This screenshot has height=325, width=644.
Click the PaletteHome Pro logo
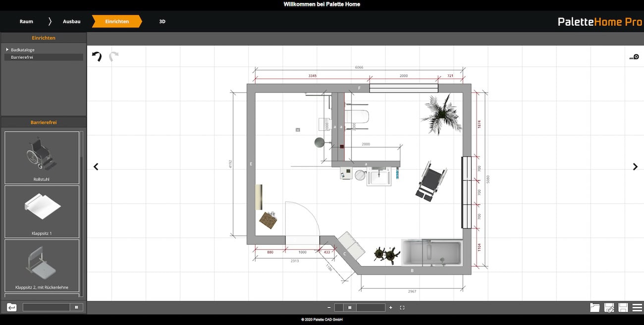pyautogui.click(x=599, y=22)
